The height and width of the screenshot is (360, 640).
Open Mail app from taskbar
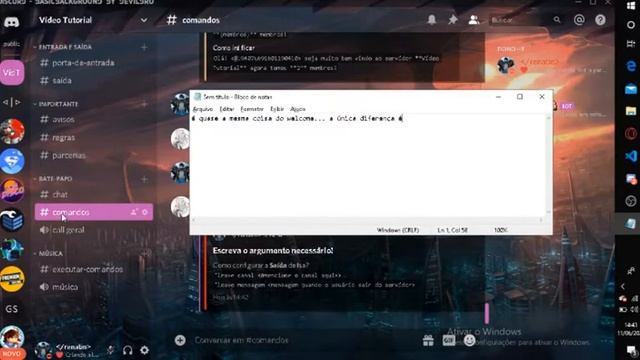[631, 89]
